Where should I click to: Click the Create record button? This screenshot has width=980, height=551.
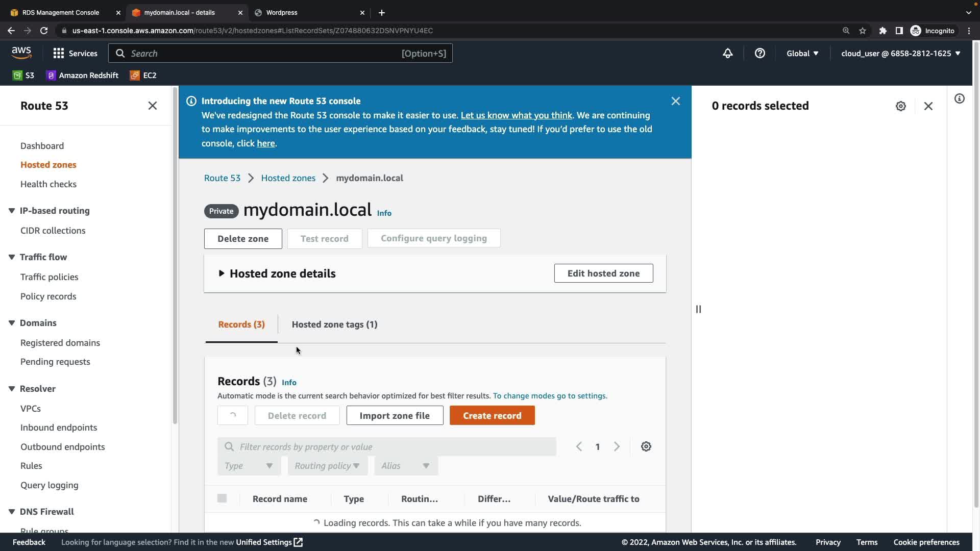(x=492, y=416)
